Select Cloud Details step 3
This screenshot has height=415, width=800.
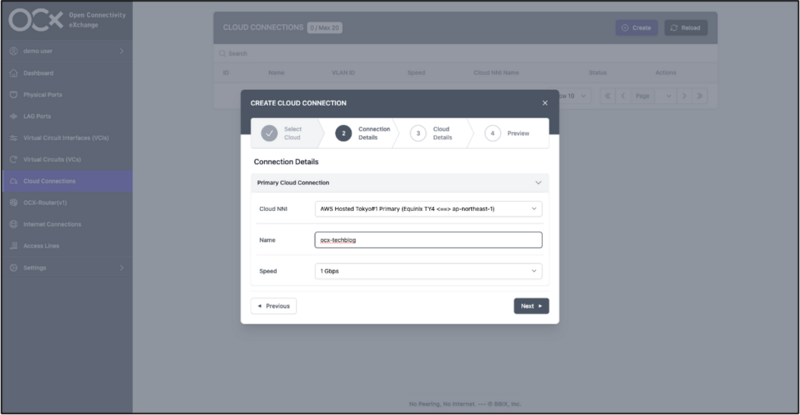tap(432, 133)
